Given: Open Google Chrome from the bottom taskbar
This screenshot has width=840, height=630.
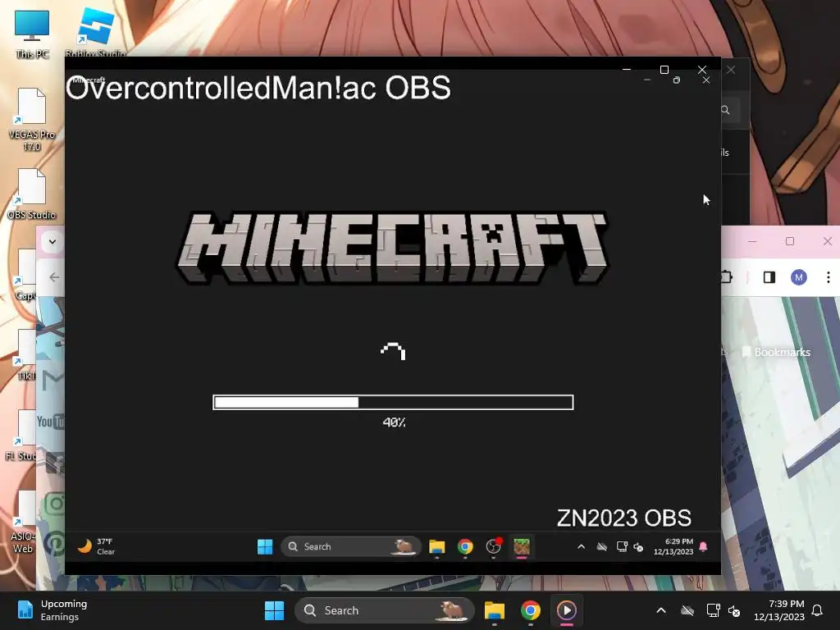Looking at the screenshot, I should point(531,610).
